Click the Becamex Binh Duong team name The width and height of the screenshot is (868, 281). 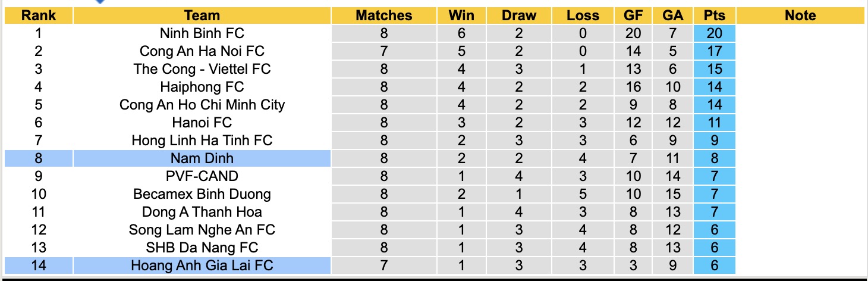pos(202,193)
